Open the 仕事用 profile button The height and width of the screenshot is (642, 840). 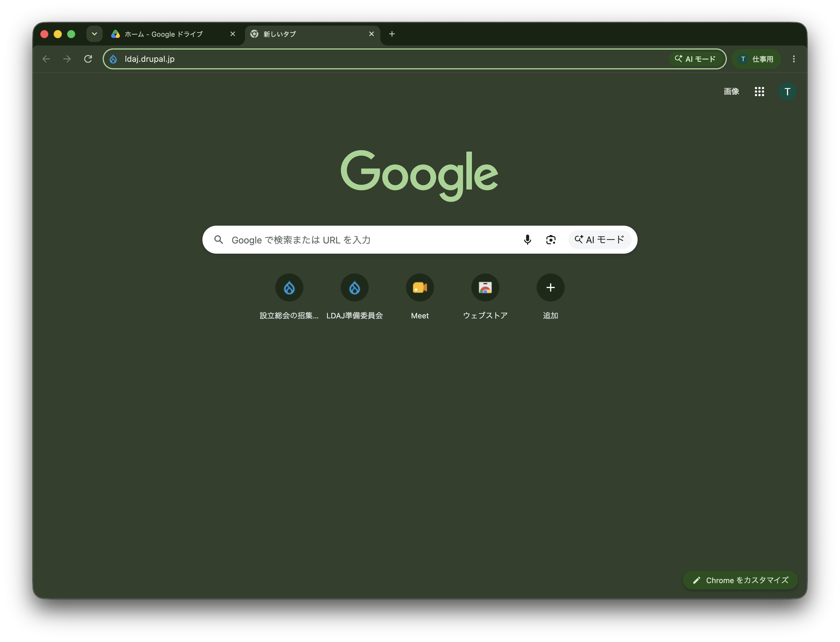tap(756, 59)
